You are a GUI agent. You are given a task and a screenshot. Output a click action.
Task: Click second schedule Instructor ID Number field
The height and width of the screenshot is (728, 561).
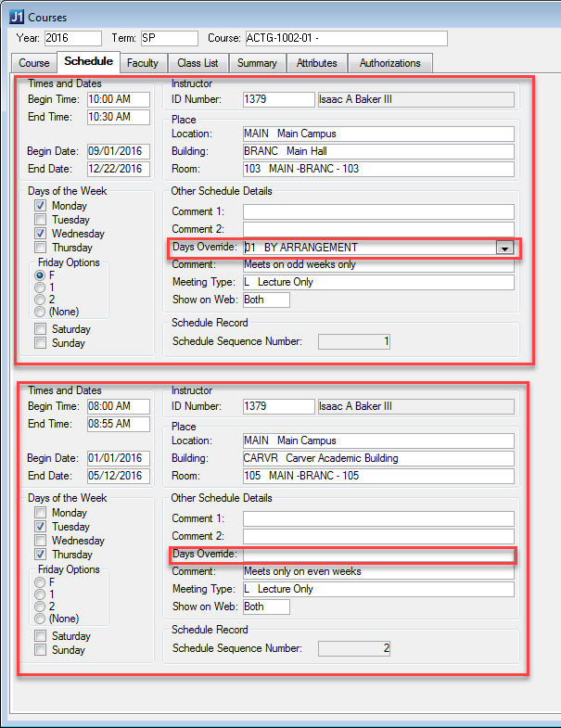(x=278, y=406)
